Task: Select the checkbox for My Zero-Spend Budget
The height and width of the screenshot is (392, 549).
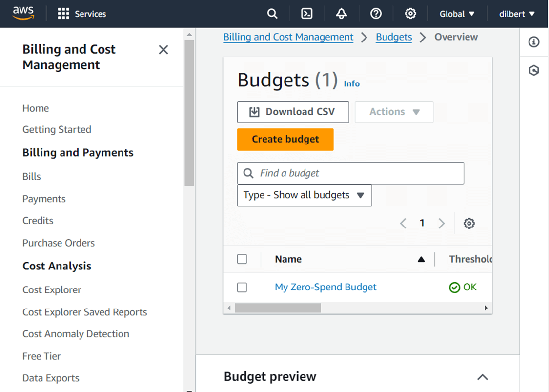Action: (x=242, y=288)
